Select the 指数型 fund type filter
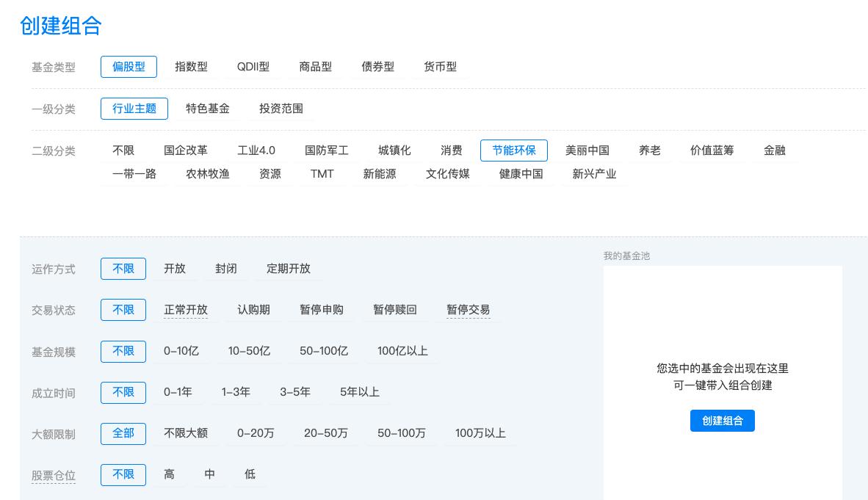Screen dimensions: 868x500 click(x=192, y=66)
